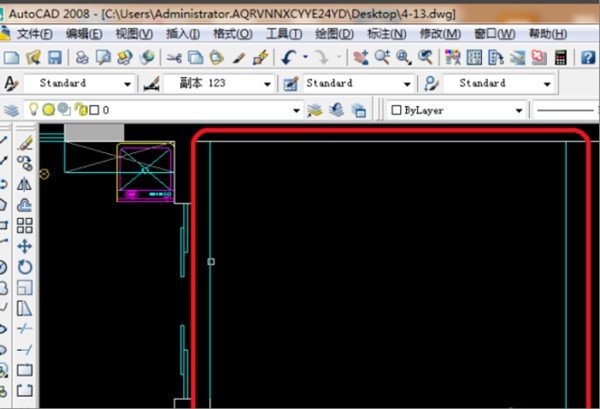Select the Erase tool in modify toolbar

(25, 143)
